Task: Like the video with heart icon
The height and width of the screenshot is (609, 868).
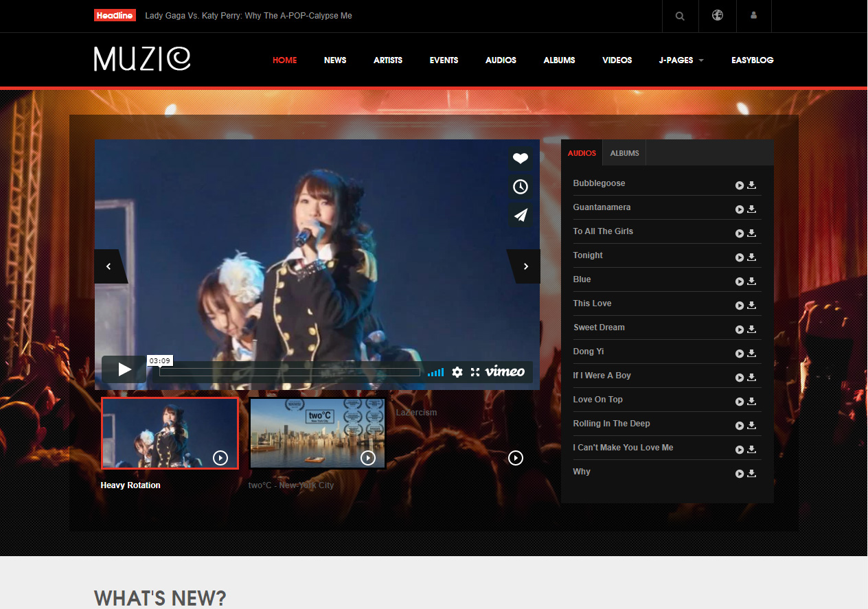Action: tap(521, 159)
